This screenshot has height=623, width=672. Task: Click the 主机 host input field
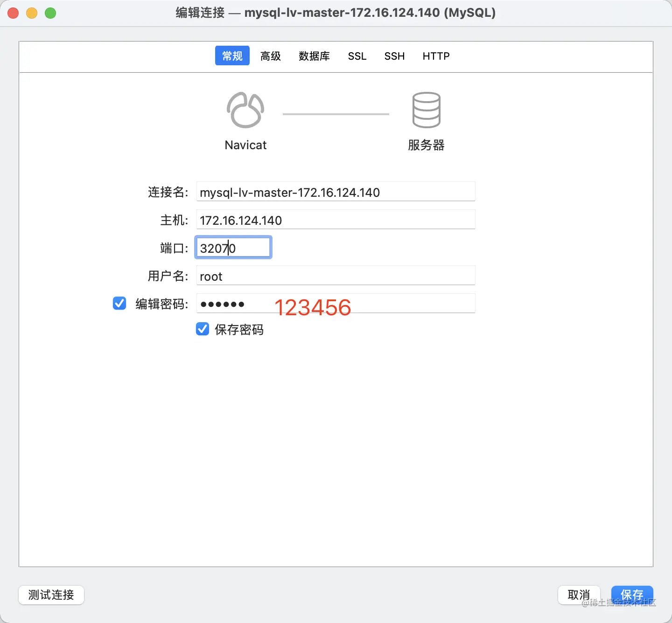336,220
